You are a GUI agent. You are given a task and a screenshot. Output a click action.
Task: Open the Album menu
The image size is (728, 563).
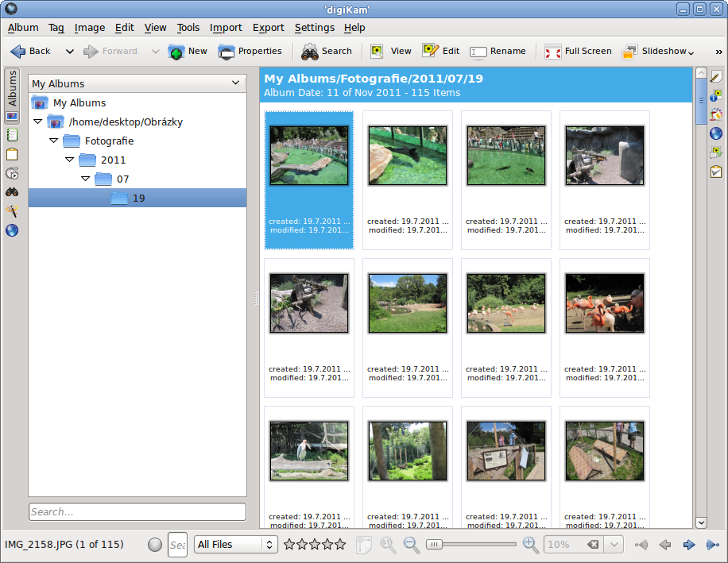pyautogui.click(x=23, y=28)
